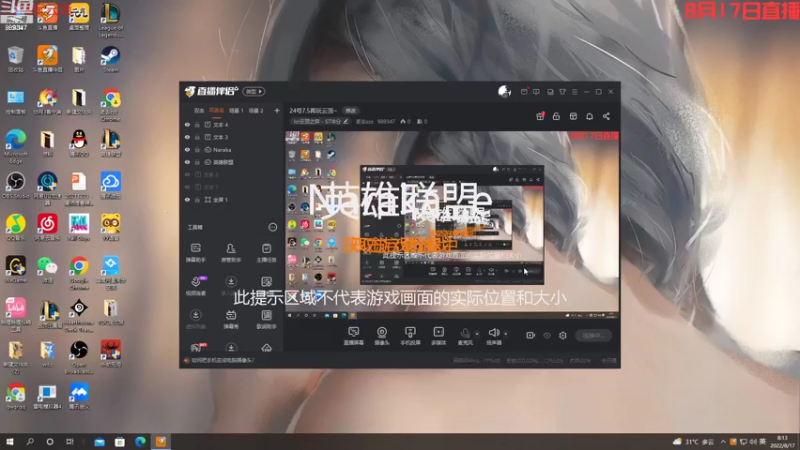Open Edge from the taskbar
Screen dimensions: 800x450
[140, 441]
